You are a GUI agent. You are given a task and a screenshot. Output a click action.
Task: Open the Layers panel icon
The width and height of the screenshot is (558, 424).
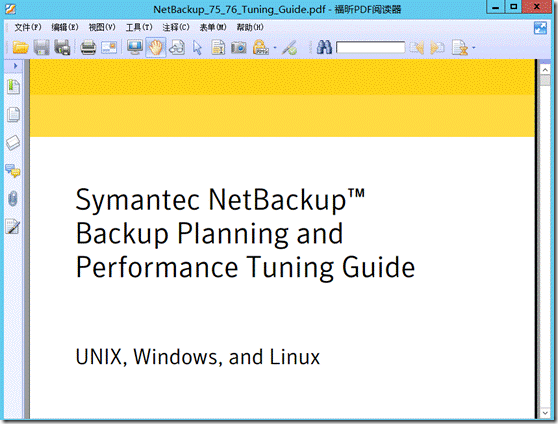[x=13, y=143]
